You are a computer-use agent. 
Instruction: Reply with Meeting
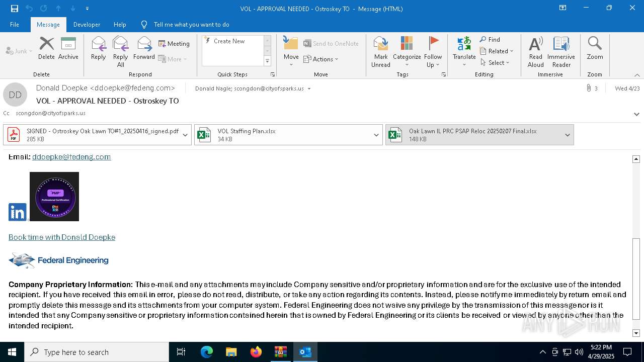pos(174,44)
